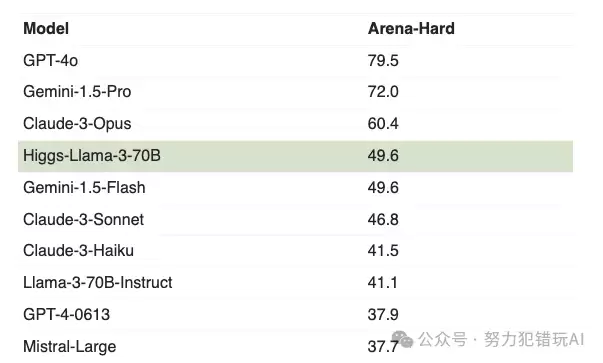Image resolution: width=603 pixels, height=363 pixels.
Task: Click the Gemini-1.5-Flash model name
Action: coord(84,188)
